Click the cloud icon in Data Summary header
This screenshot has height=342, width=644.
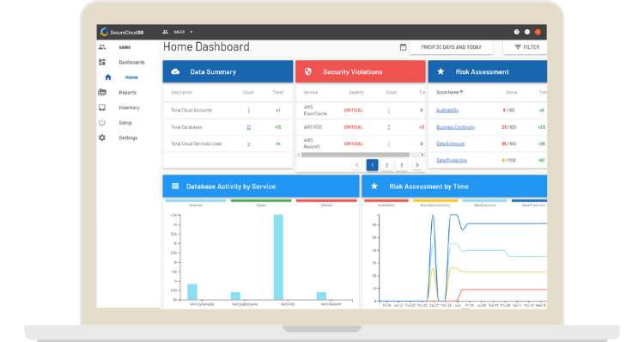(175, 71)
